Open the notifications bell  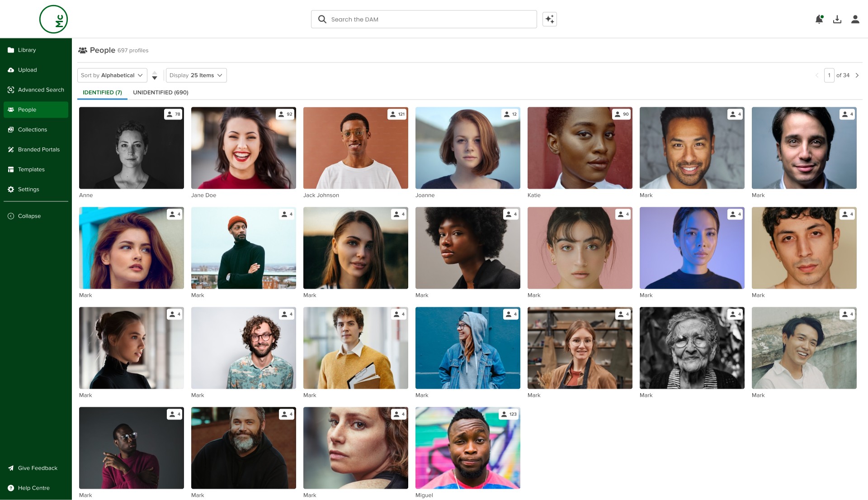[819, 19]
